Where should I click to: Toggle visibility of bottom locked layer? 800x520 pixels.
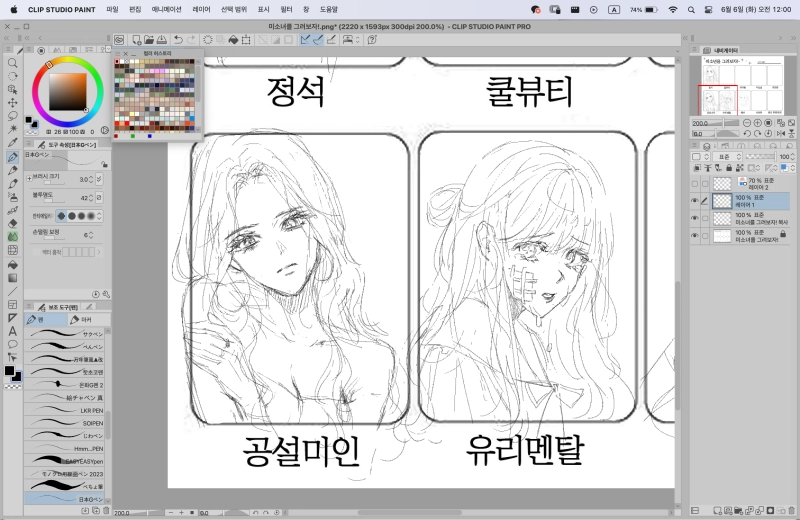point(695,234)
